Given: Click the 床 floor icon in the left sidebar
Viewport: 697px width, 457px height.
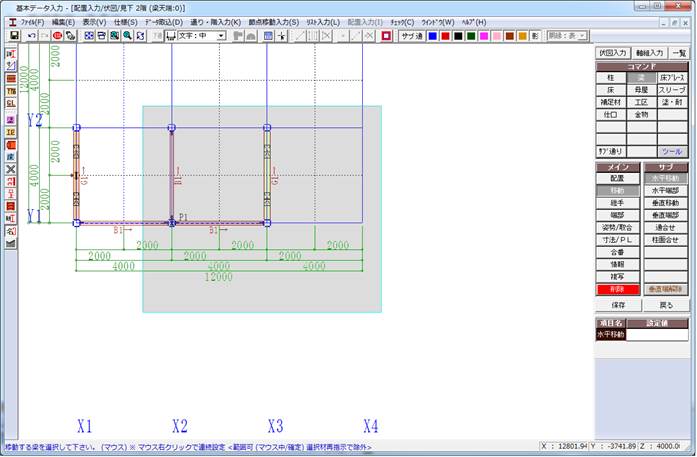Looking at the screenshot, I should [x=11, y=157].
